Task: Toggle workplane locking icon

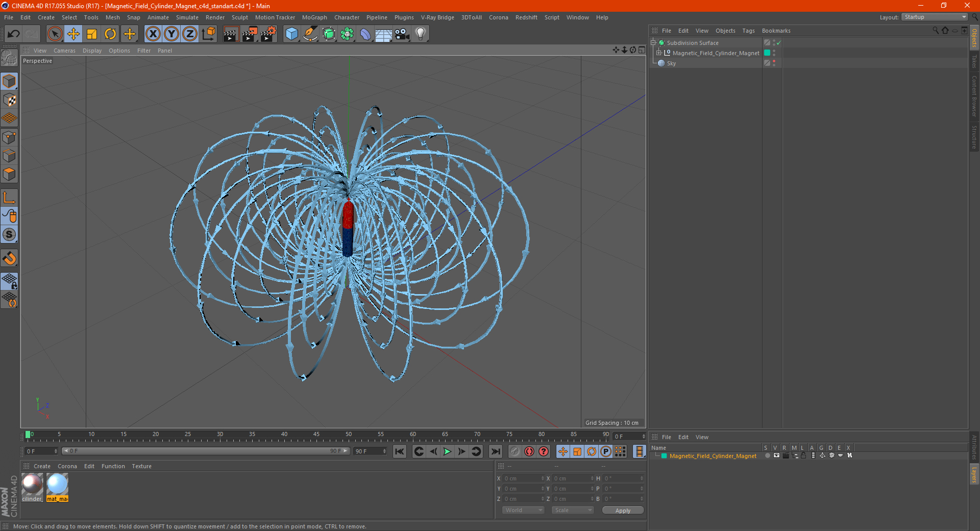Action: (x=9, y=281)
